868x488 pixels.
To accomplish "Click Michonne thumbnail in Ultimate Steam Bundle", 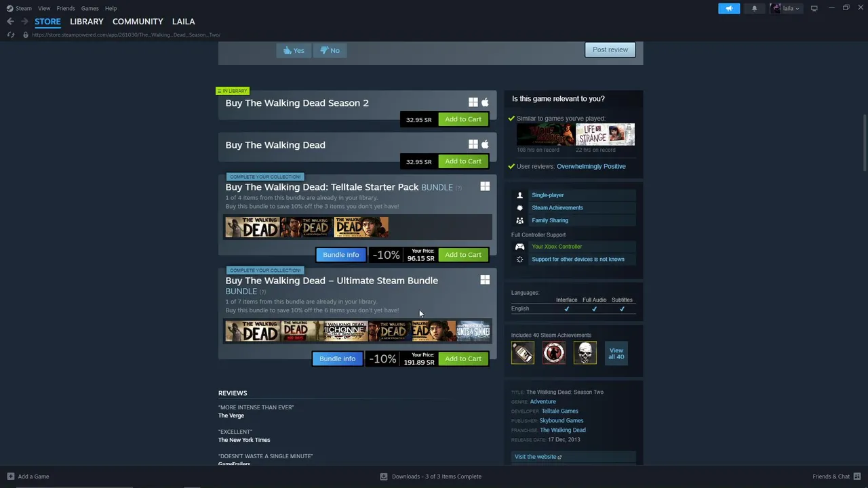I will point(345,331).
